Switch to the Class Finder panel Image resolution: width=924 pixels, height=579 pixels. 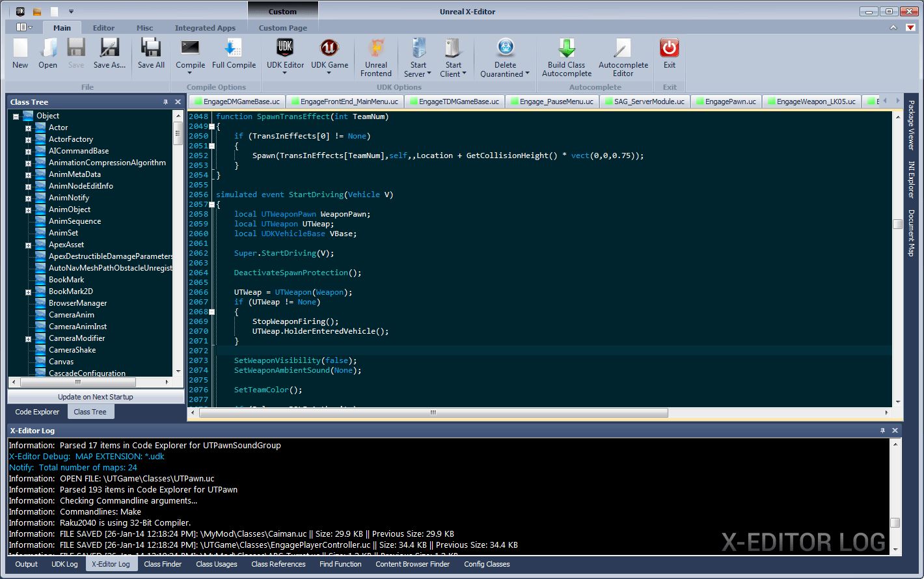click(x=163, y=563)
